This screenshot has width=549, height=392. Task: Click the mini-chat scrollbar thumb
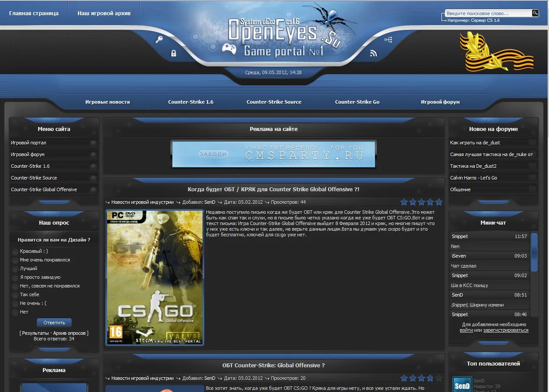(534, 252)
